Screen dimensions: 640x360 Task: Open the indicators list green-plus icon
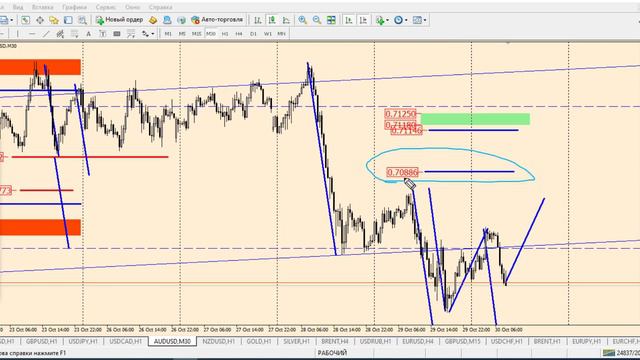click(380, 20)
